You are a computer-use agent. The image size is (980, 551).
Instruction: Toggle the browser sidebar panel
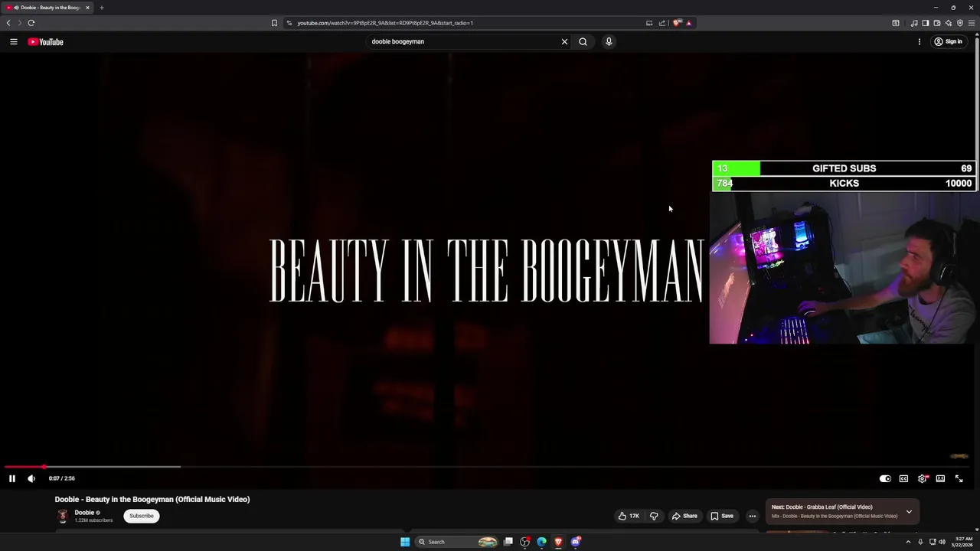coord(925,23)
